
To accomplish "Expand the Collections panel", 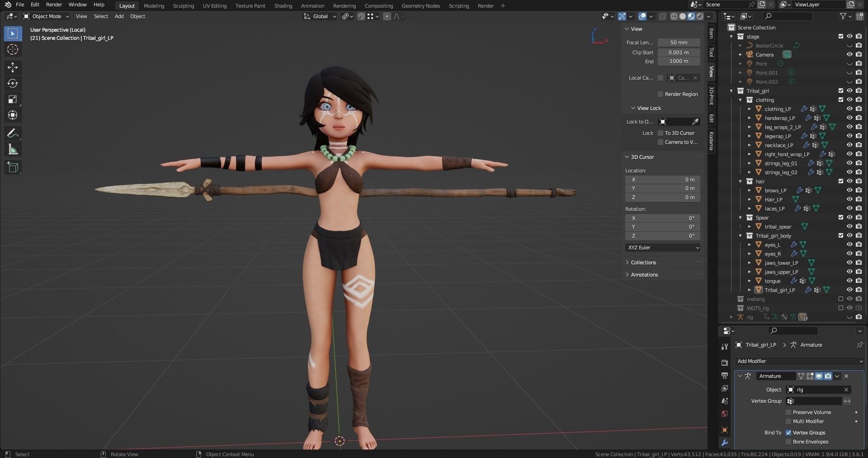I will 643,262.
